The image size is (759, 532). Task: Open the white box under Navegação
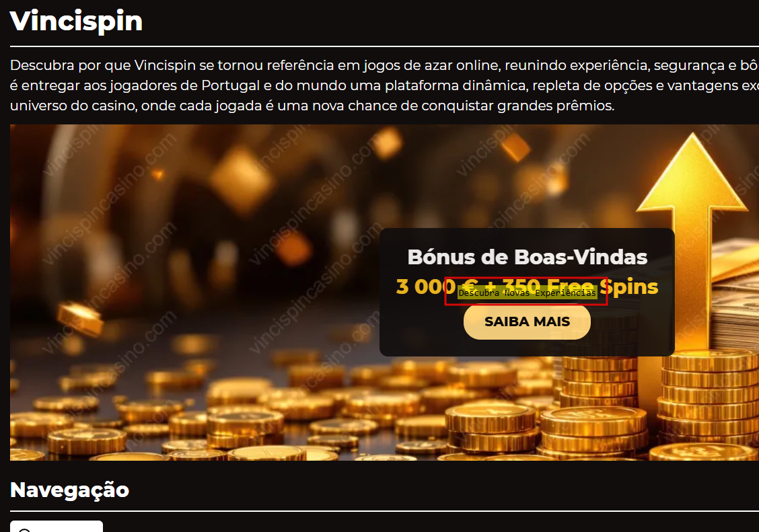pos(56,526)
